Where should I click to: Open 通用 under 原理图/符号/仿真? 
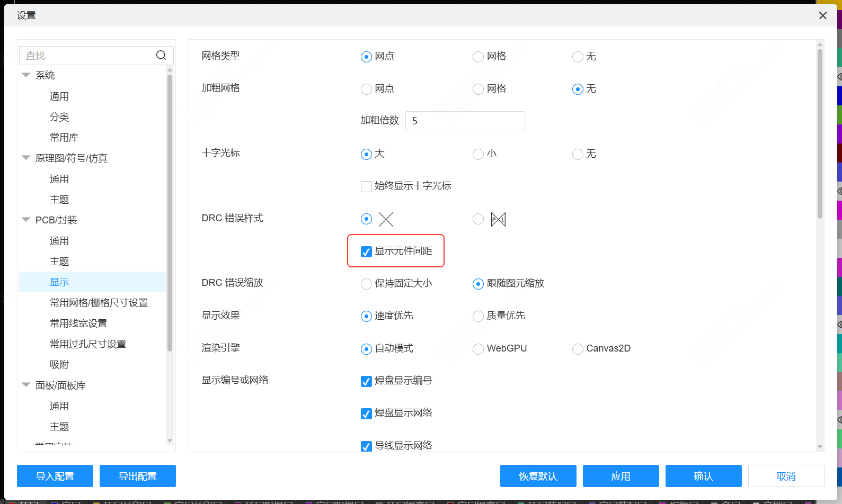pos(59,179)
